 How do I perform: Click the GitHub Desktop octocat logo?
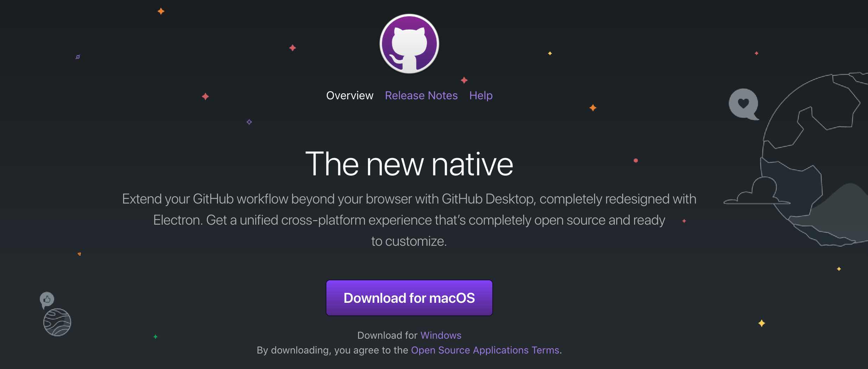(x=409, y=44)
